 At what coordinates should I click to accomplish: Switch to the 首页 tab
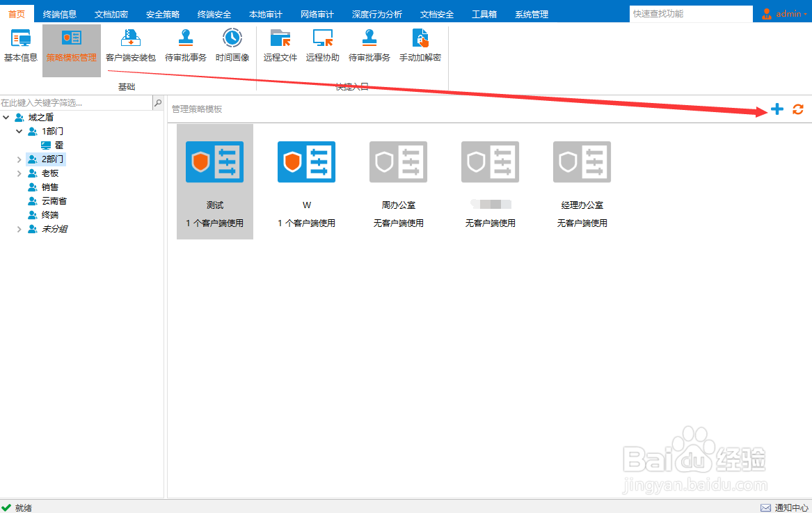coord(17,14)
